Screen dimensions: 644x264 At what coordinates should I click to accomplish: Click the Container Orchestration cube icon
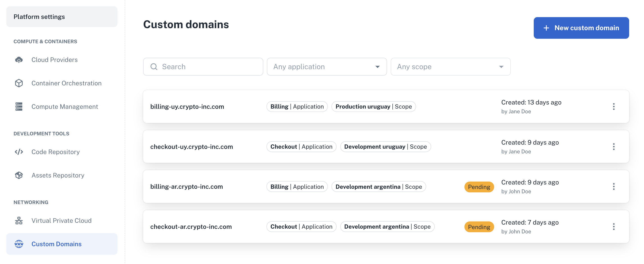coord(19,83)
